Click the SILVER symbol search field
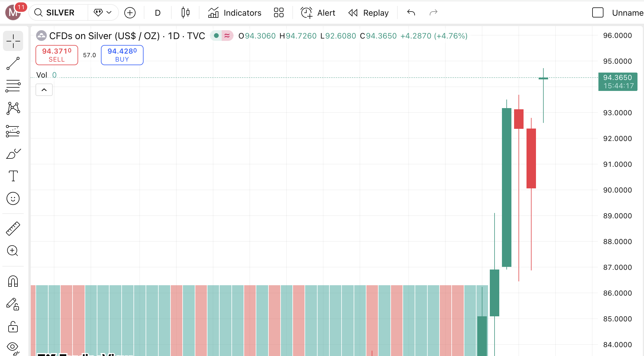 (x=60, y=13)
